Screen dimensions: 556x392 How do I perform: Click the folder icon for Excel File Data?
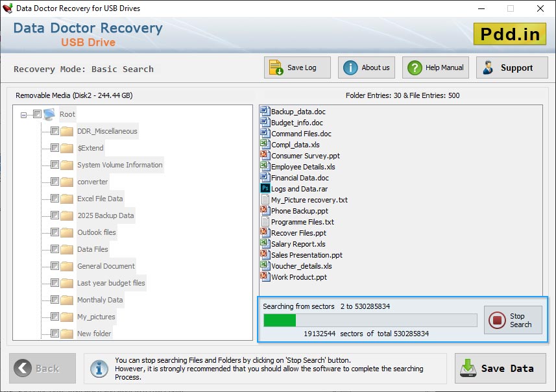67,199
